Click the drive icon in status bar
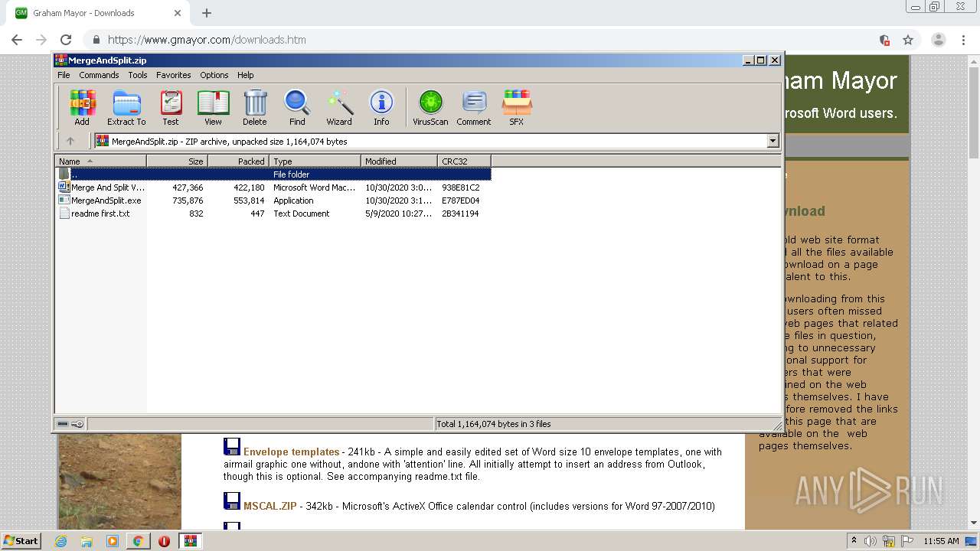The image size is (980, 551). tap(64, 423)
